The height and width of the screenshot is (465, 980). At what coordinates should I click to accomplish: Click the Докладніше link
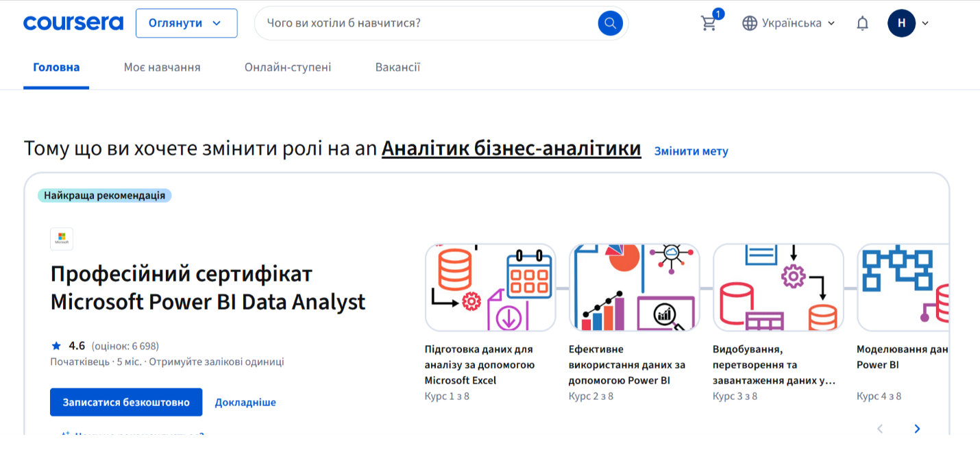[245, 403]
